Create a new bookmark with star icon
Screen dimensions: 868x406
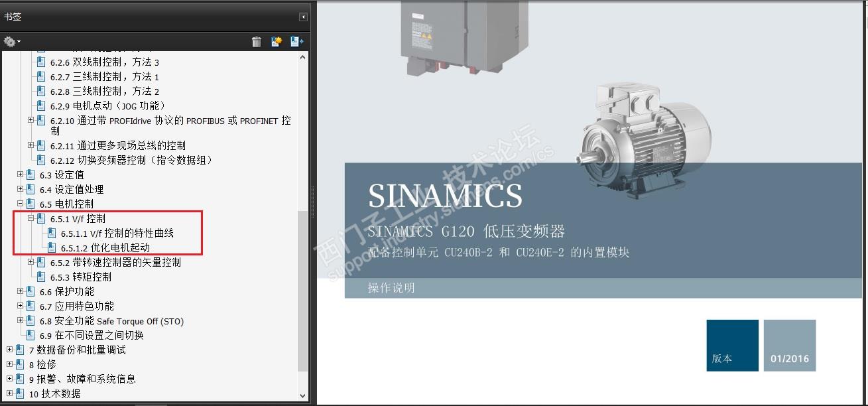pos(277,42)
